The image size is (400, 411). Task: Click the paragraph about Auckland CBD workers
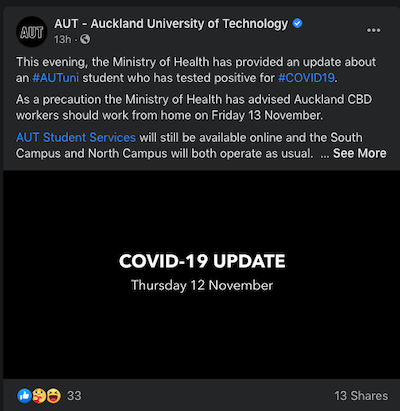[194, 107]
